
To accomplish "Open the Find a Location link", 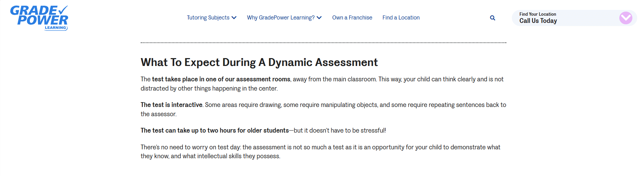I will coord(401,18).
